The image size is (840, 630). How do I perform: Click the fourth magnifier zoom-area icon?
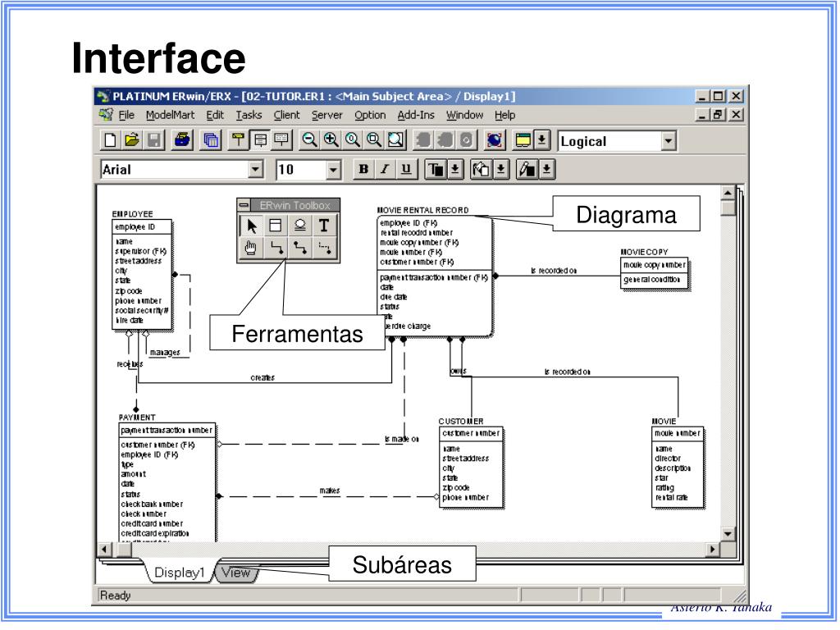[373, 140]
